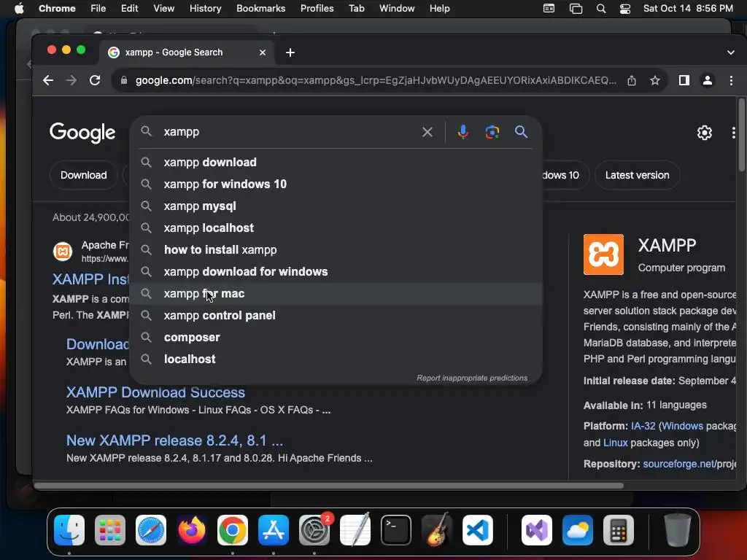The height and width of the screenshot is (560, 747).
Task: Open the Bookmarks menu
Action: click(x=260, y=9)
